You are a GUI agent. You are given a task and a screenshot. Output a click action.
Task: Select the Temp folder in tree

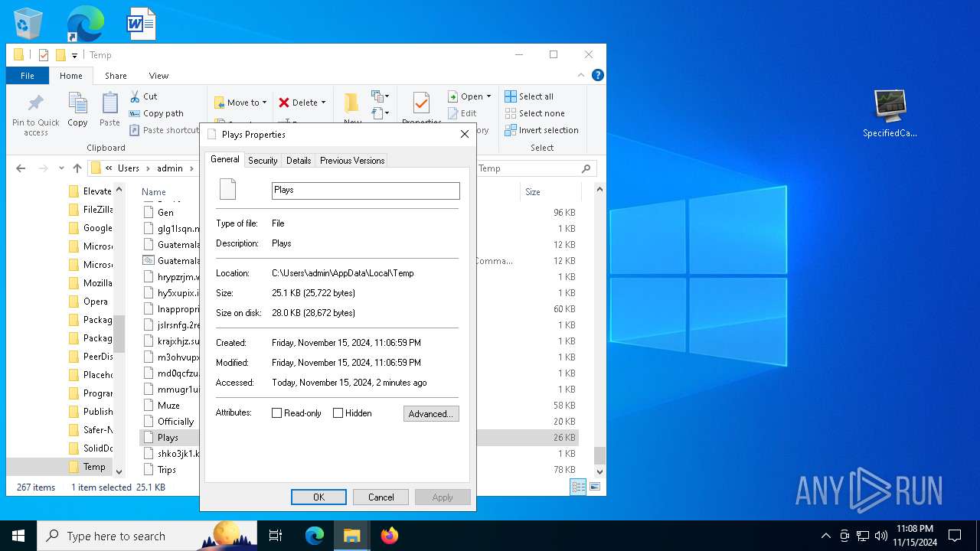pyautogui.click(x=94, y=467)
